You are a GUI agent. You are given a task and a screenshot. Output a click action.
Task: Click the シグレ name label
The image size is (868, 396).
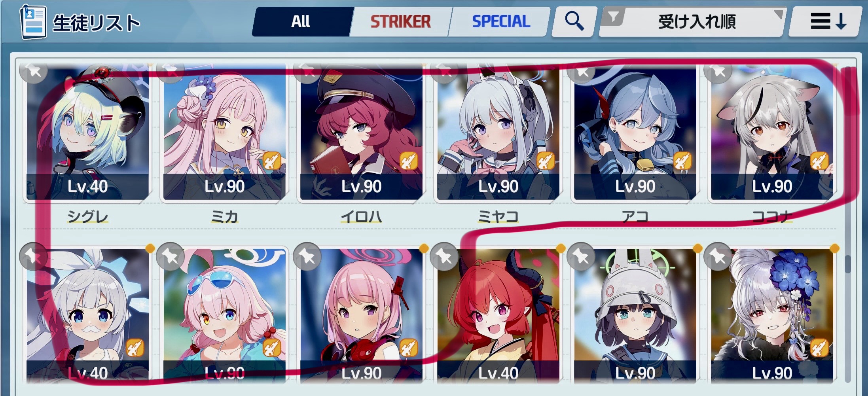coord(87,216)
